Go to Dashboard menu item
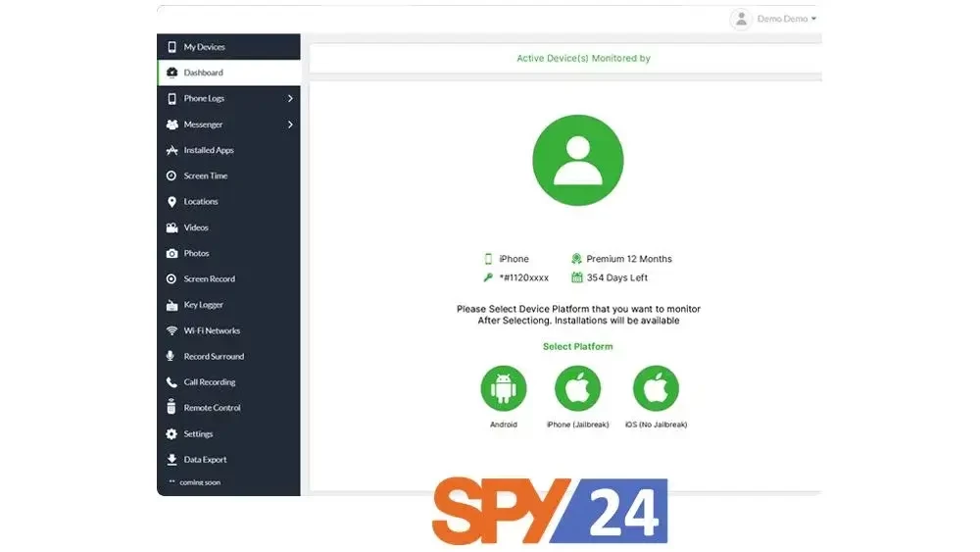This screenshot has height=552, width=980. (x=228, y=73)
